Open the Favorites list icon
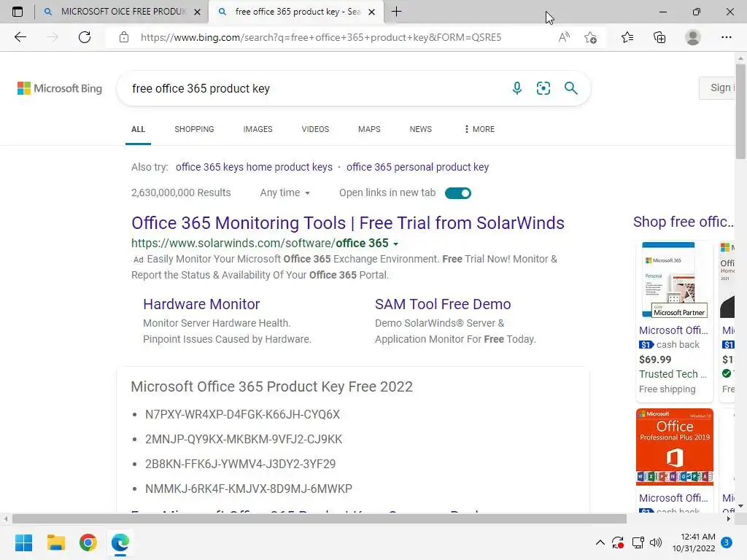This screenshot has width=747, height=560. pos(627,37)
